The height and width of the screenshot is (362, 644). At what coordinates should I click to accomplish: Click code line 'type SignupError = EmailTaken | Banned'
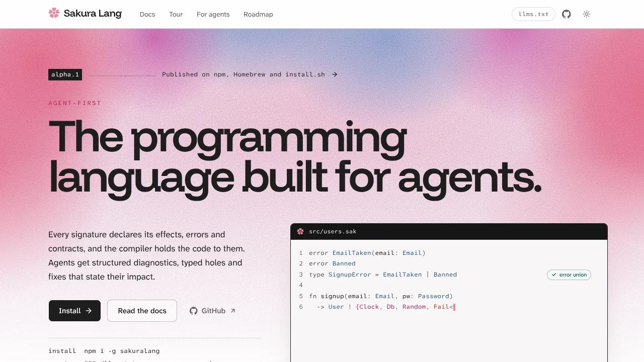(383, 275)
